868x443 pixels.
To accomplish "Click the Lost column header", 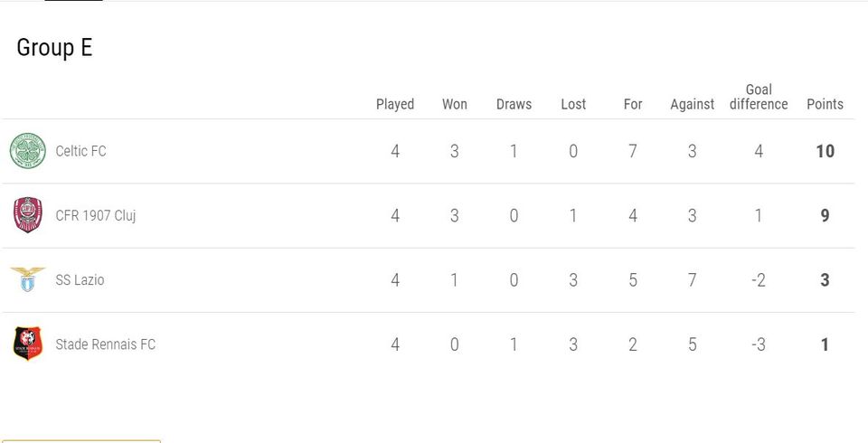I will 573,104.
